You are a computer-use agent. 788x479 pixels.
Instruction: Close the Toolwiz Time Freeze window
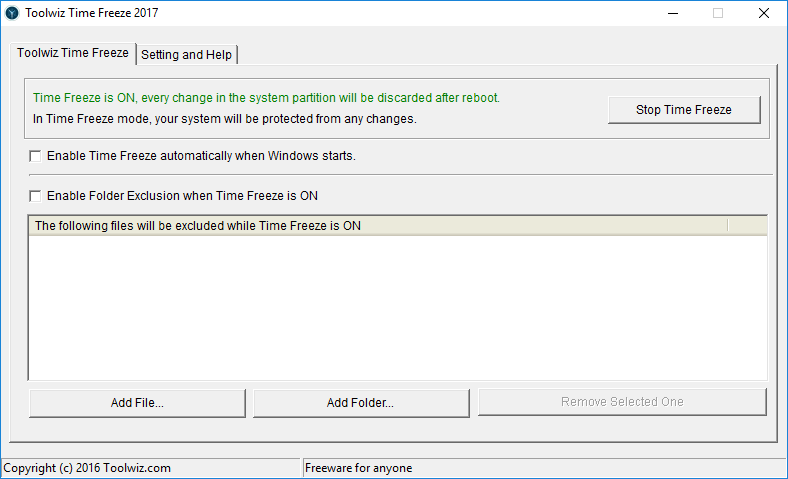(764, 13)
